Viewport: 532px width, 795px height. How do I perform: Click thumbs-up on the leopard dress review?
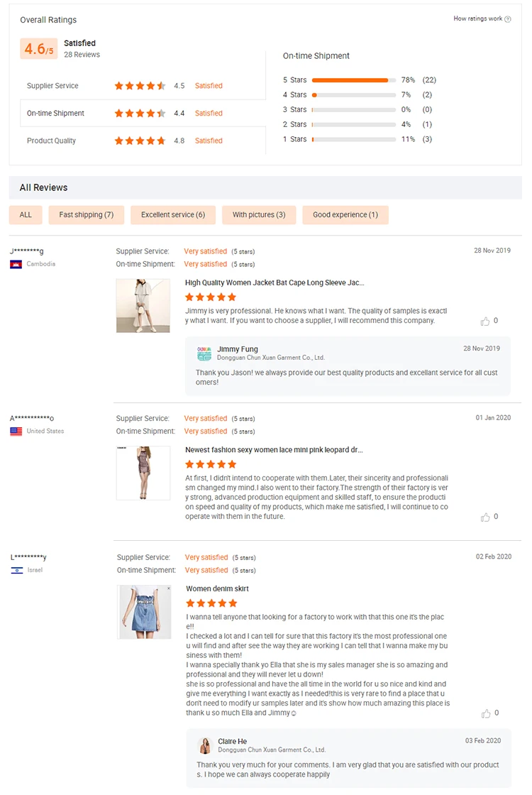point(485,517)
